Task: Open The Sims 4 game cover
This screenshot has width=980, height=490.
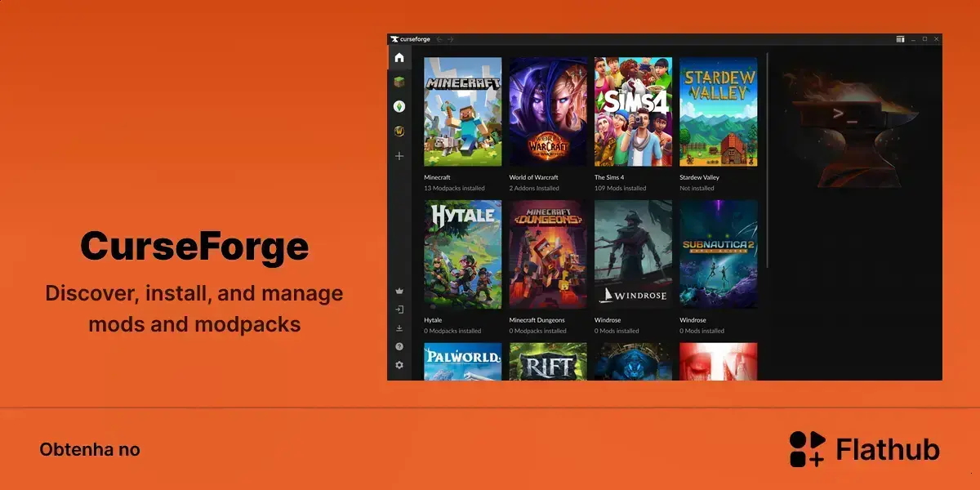Action: point(633,112)
